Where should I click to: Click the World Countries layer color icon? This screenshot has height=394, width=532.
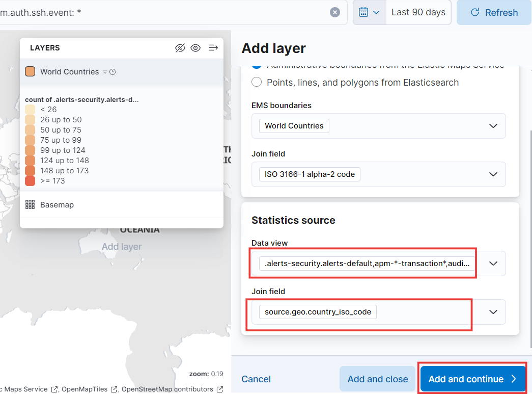[x=30, y=72]
